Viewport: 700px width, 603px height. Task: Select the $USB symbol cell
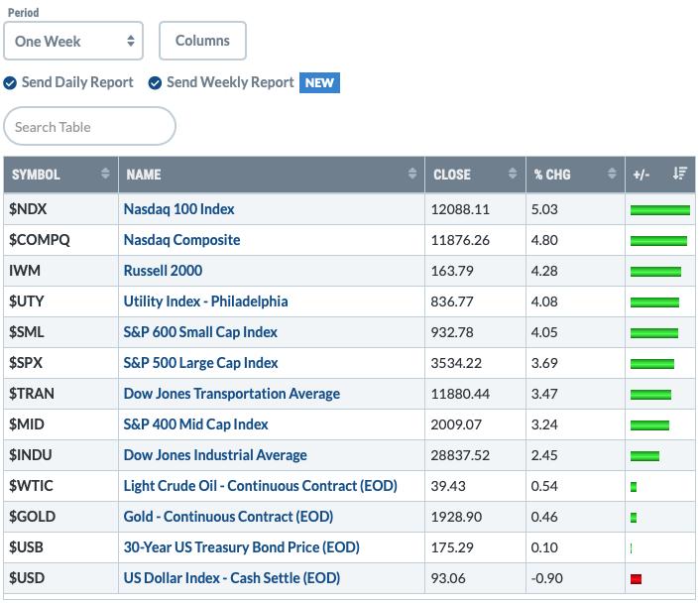[60, 547]
